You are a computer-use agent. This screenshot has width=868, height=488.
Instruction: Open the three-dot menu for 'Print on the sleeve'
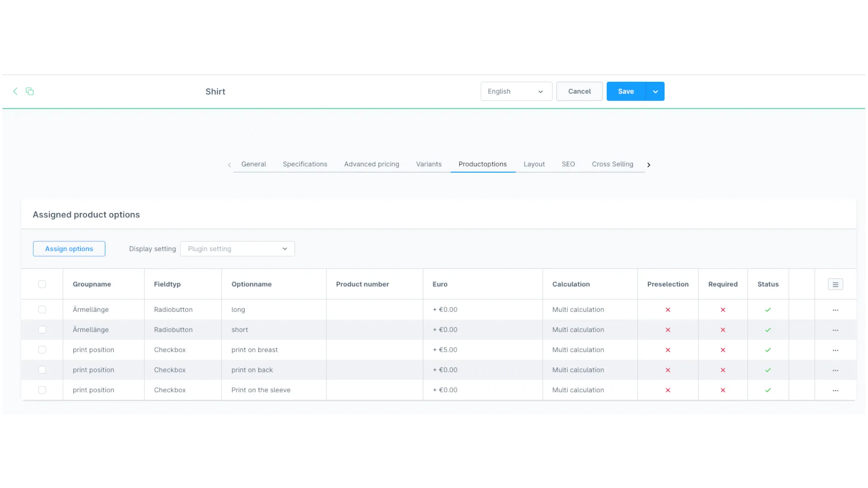pyautogui.click(x=835, y=390)
